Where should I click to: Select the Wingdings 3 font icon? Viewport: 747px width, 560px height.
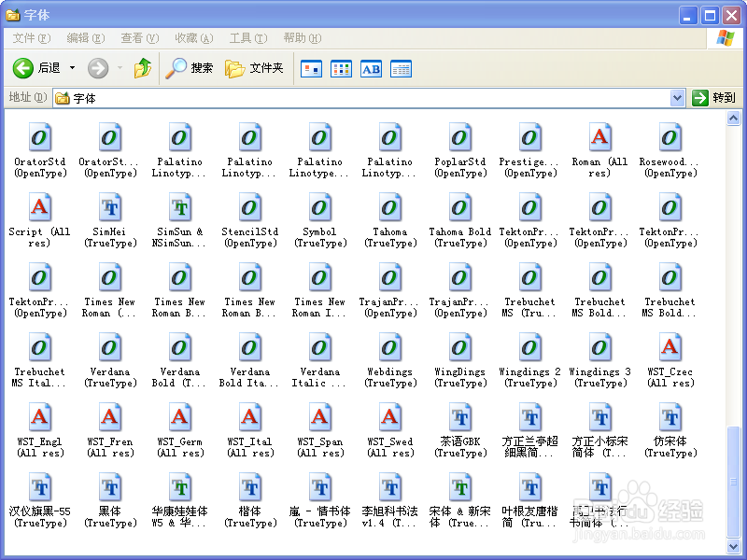tap(599, 348)
